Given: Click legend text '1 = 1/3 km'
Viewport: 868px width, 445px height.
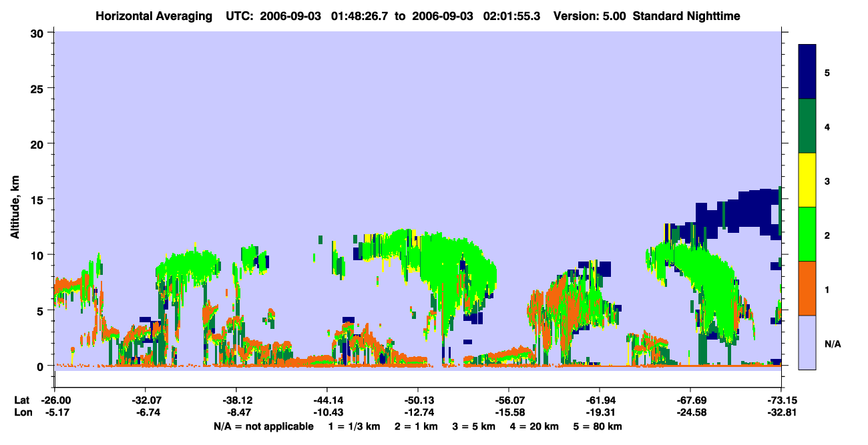Looking at the screenshot, I should pos(353,426).
